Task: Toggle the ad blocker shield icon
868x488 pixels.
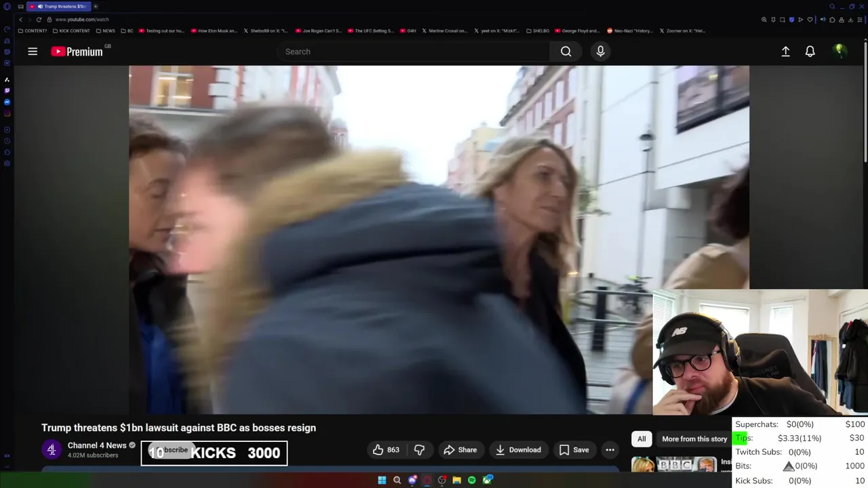Action: point(791,20)
